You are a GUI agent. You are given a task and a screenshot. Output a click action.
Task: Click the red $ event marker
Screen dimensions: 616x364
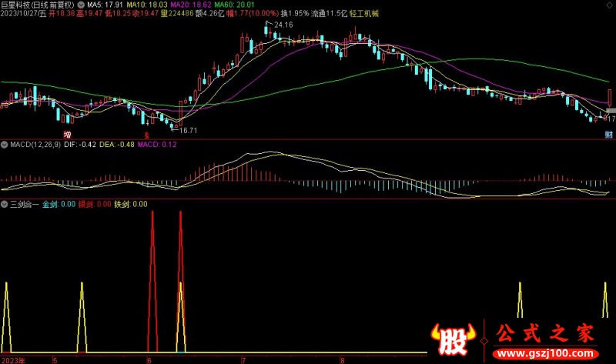pyautogui.click(x=147, y=135)
